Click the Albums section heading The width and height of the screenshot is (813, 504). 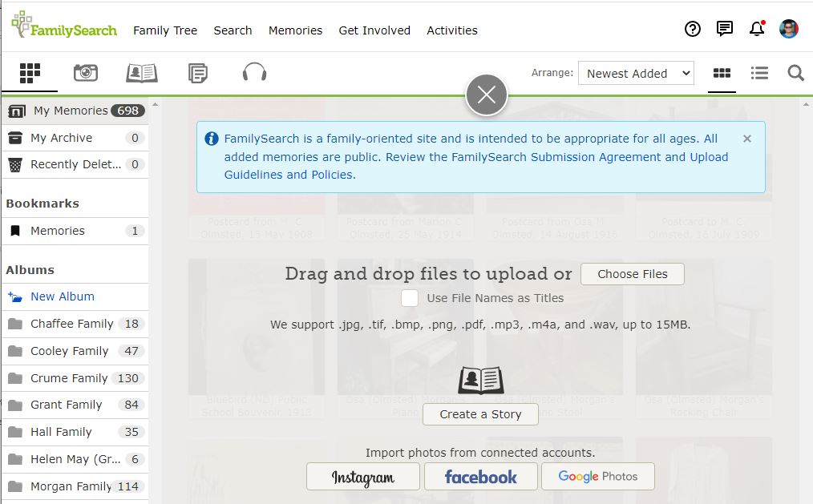click(x=30, y=270)
